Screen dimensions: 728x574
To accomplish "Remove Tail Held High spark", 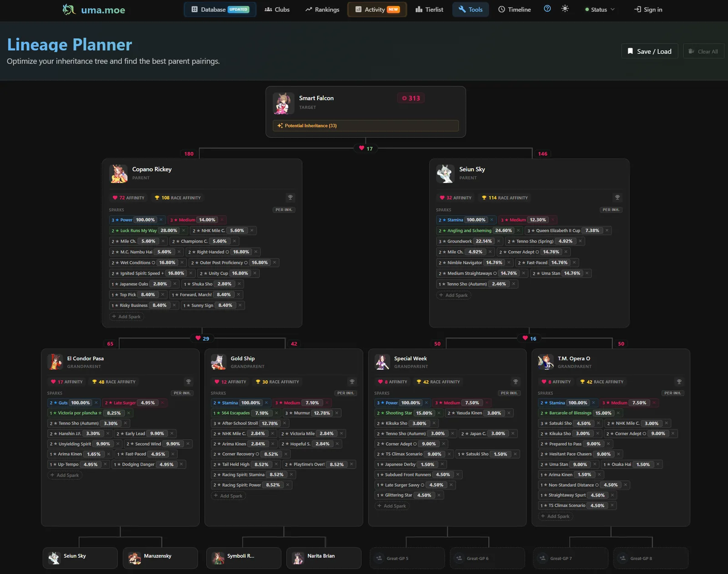I will [276, 464].
